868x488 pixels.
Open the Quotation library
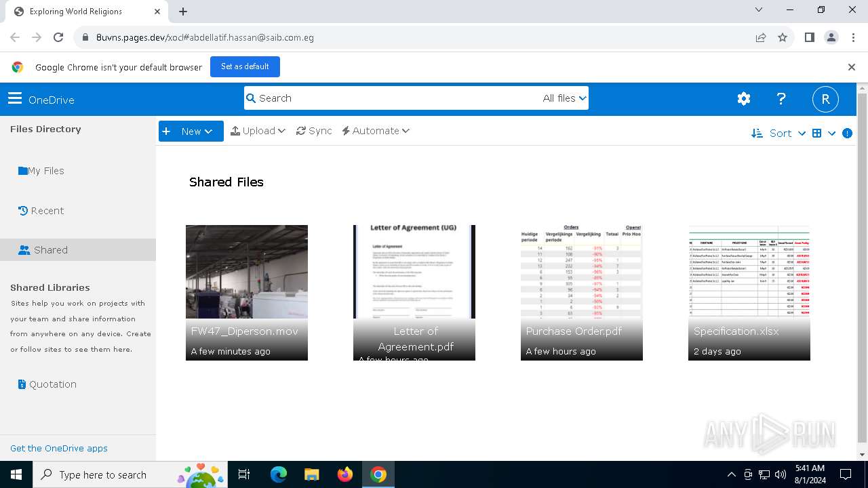(47, 384)
